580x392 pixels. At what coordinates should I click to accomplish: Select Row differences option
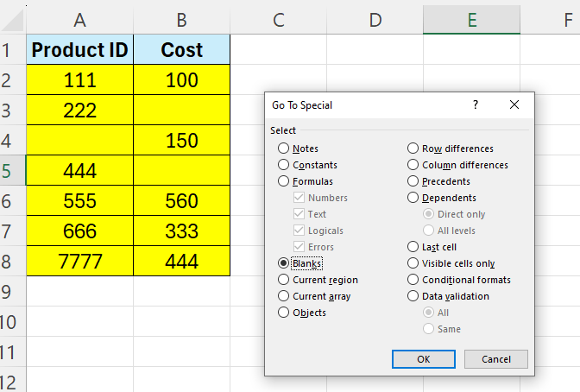[x=413, y=149]
